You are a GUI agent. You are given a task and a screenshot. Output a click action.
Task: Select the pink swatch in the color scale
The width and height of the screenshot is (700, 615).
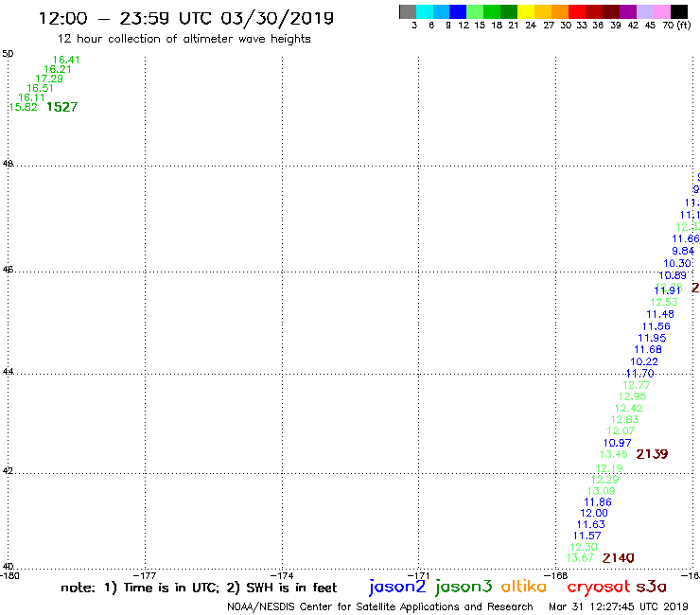coord(662,11)
